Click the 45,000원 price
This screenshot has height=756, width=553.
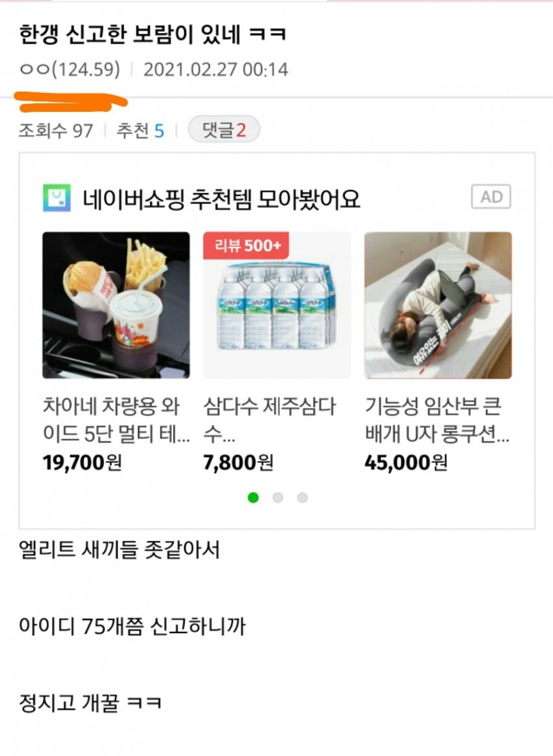[406, 463]
